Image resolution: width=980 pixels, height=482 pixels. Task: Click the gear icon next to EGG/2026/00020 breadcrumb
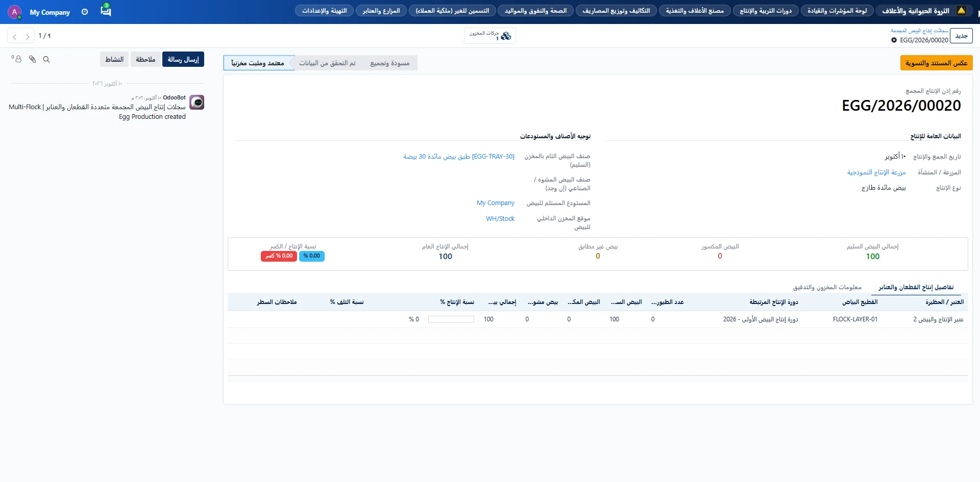pyautogui.click(x=894, y=40)
